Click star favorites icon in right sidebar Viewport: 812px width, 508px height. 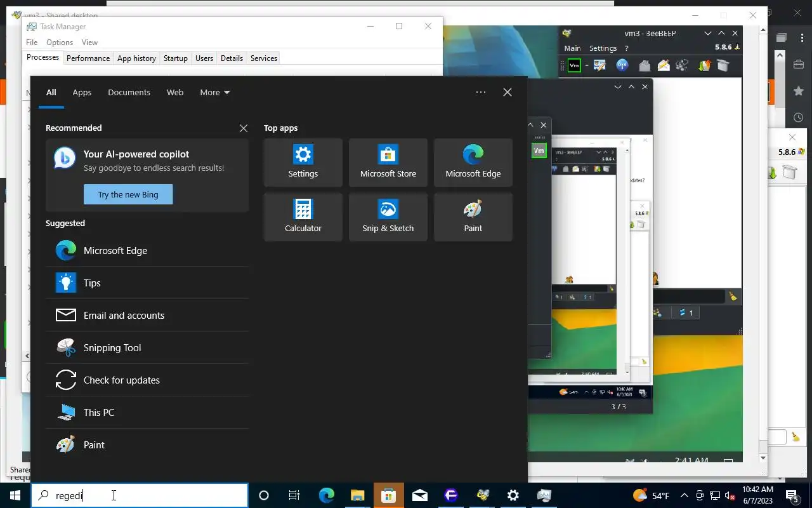pyautogui.click(x=799, y=91)
